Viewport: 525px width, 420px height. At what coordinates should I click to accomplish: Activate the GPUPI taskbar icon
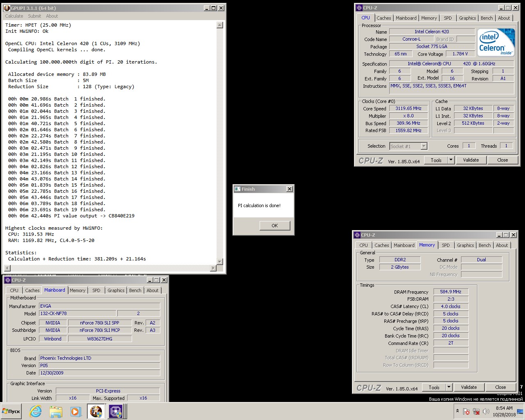pyautogui.click(x=96, y=411)
